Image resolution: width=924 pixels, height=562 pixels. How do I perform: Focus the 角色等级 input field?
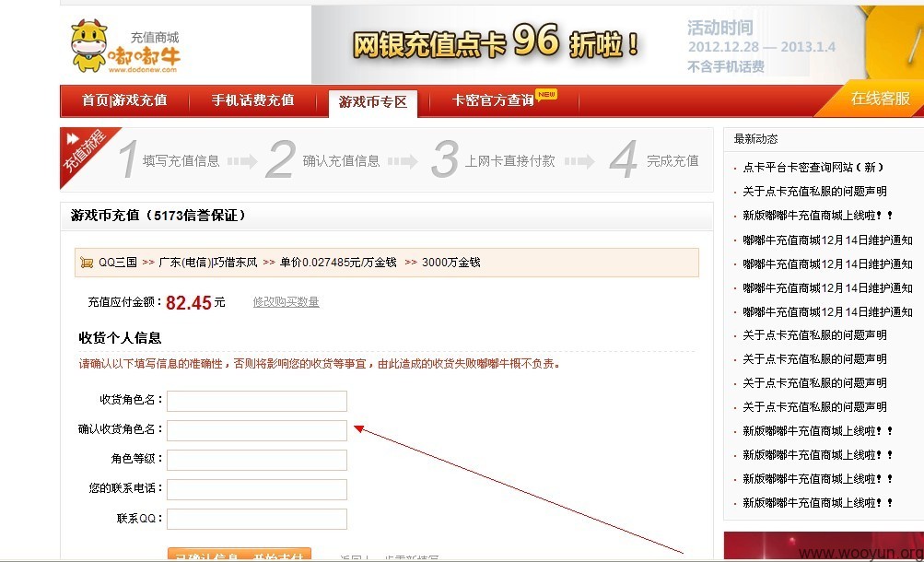(x=257, y=460)
